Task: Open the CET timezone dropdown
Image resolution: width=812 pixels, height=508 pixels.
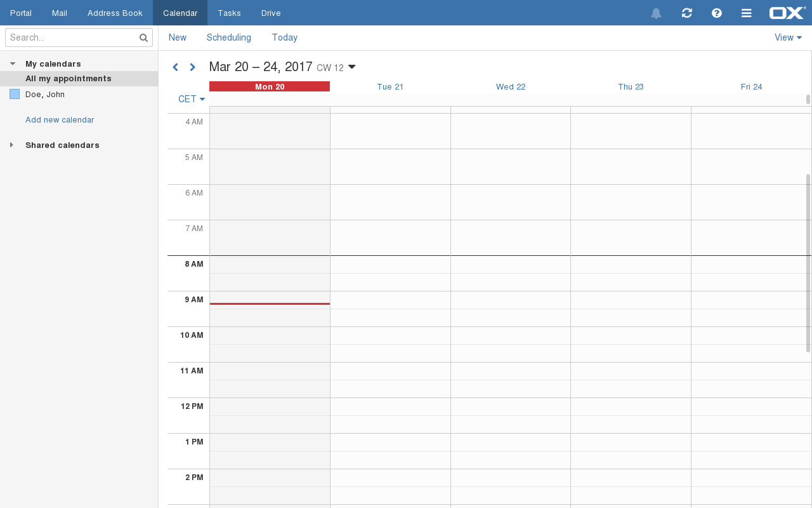Action: pos(191,99)
